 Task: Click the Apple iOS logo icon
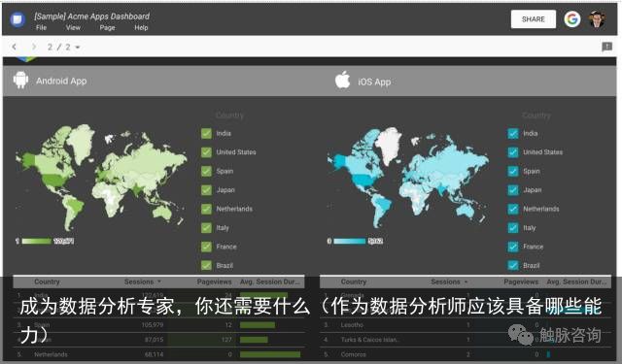[x=342, y=80]
